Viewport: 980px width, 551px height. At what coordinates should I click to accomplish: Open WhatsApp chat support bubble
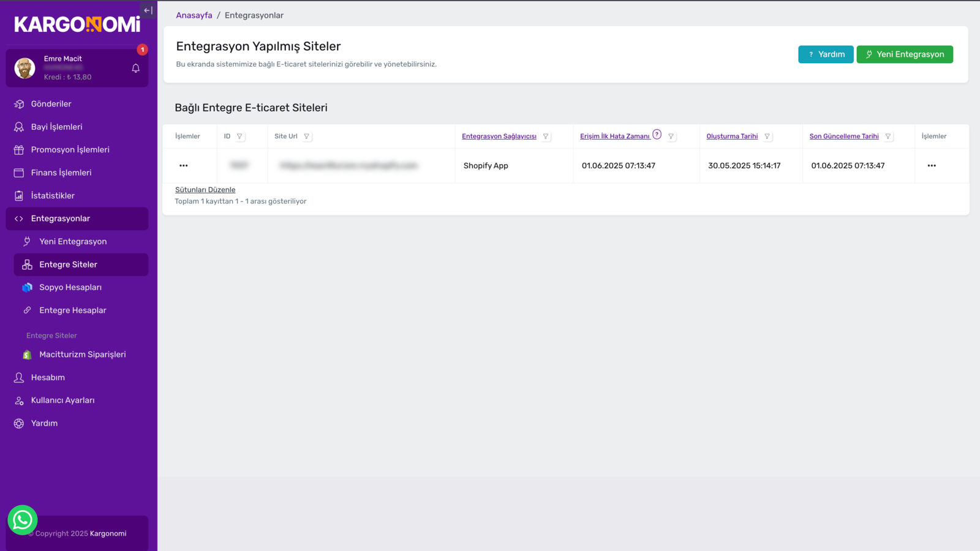[23, 520]
